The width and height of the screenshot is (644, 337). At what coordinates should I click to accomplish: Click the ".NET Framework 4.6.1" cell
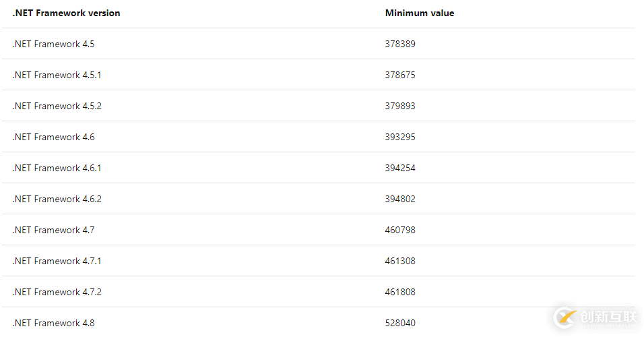57,168
